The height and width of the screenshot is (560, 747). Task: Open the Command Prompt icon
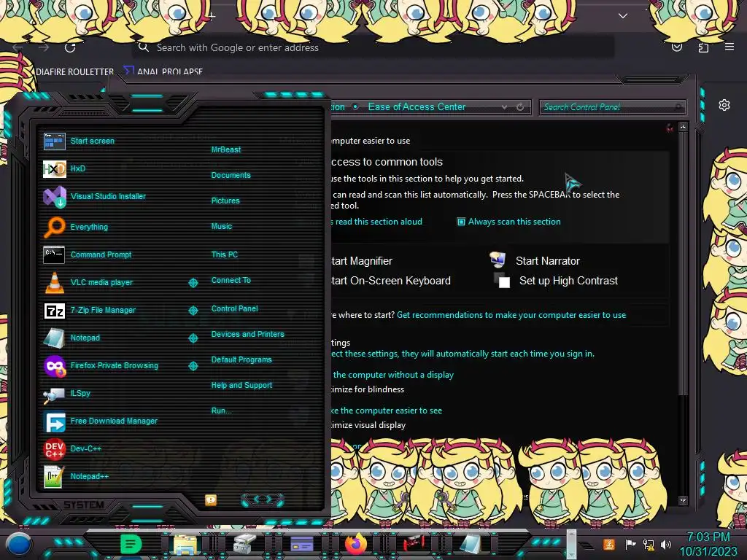54,254
